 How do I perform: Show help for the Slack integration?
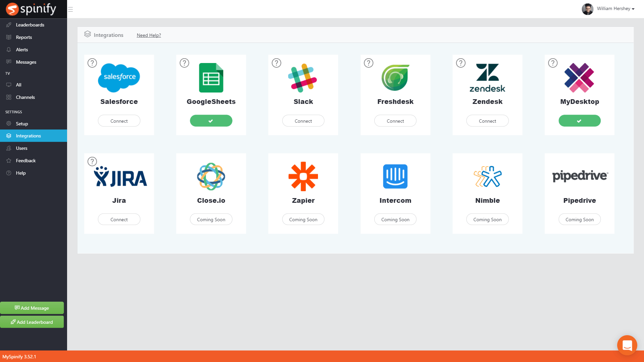pyautogui.click(x=276, y=63)
